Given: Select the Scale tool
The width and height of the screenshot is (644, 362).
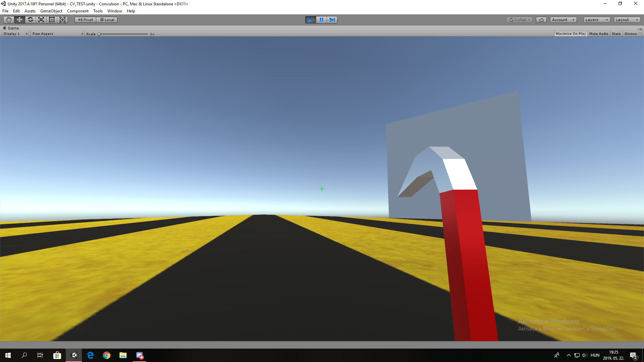Looking at the screenshot, I should point(41,20).
